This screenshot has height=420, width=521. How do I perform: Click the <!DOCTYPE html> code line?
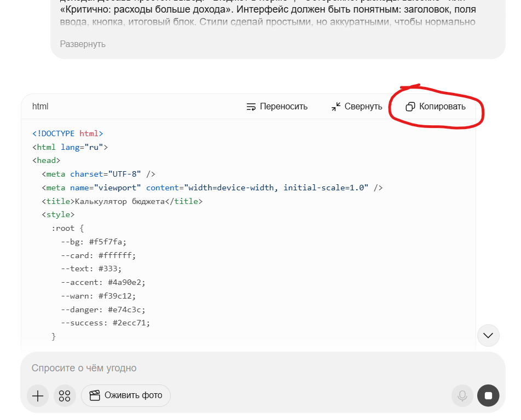click(68, 133)
